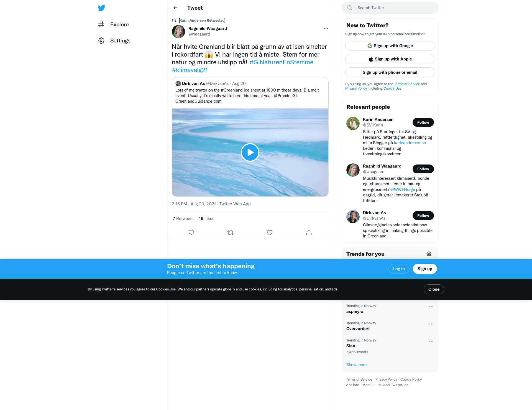Viewport: 532px width, 410px height.
Task: Open the #GiNaturenEnStemme hashtag
Action: 281,62
